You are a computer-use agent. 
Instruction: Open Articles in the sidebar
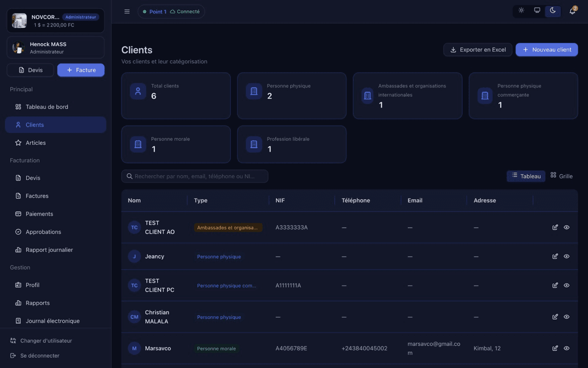[55, 143]
